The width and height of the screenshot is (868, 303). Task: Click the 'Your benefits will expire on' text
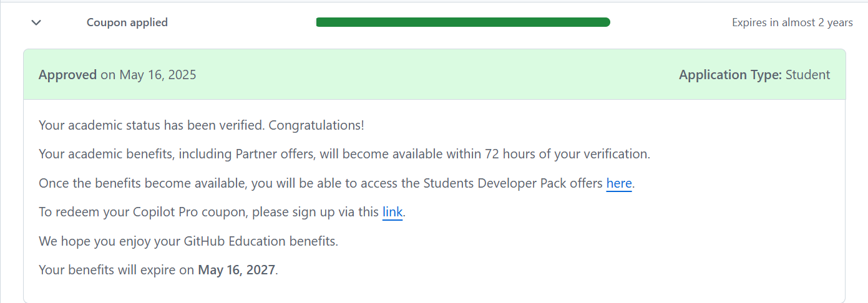116,270
